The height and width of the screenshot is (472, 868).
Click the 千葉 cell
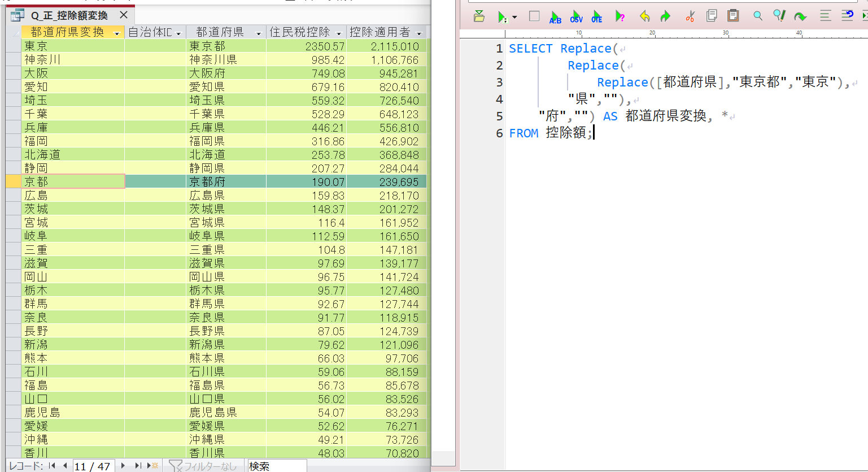[x=72, y=114]
